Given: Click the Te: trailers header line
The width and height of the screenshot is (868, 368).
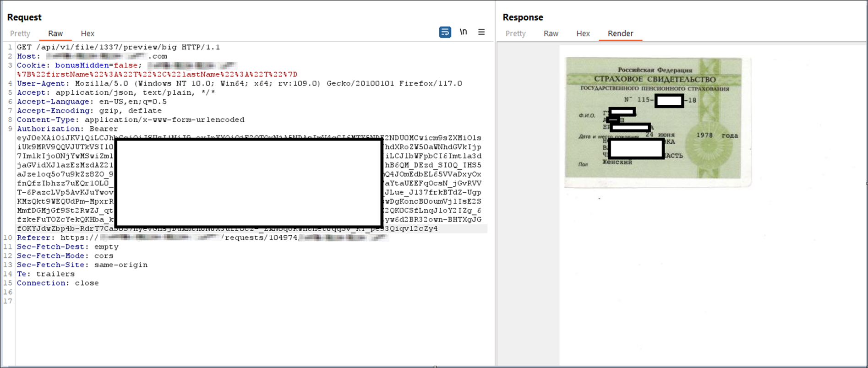Looking at the screenshot, I should coord(46,274).
